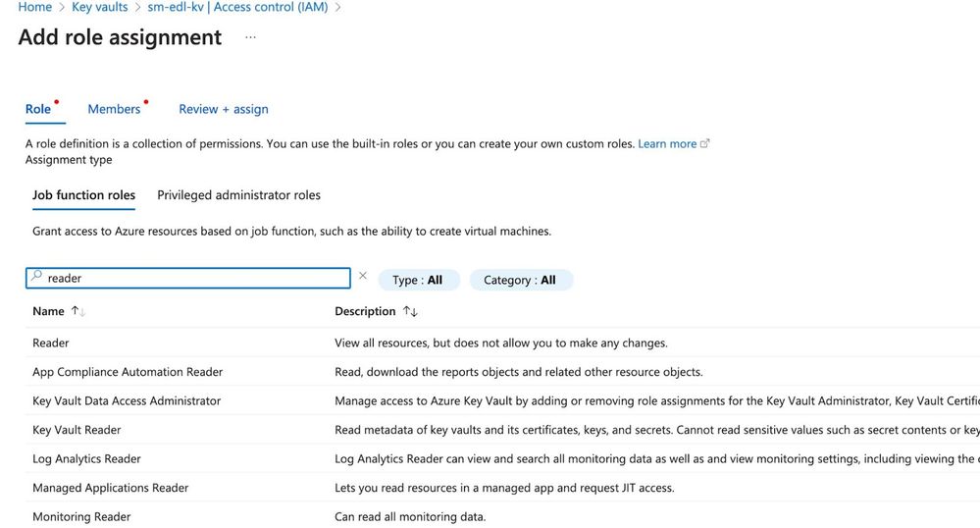Sort roles by Name column arrows
Image resolution: width=980 pixels, height=528 pixels.
78,311
